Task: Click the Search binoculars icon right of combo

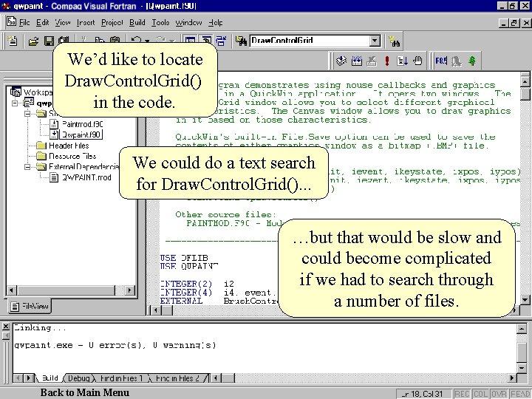Action: click(x=395, y=41)
